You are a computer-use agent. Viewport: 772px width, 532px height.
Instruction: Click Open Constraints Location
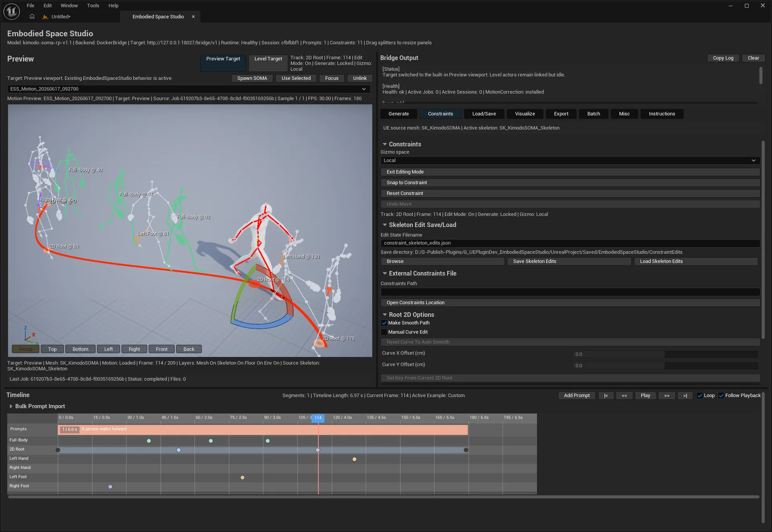(x=570, y=303)
